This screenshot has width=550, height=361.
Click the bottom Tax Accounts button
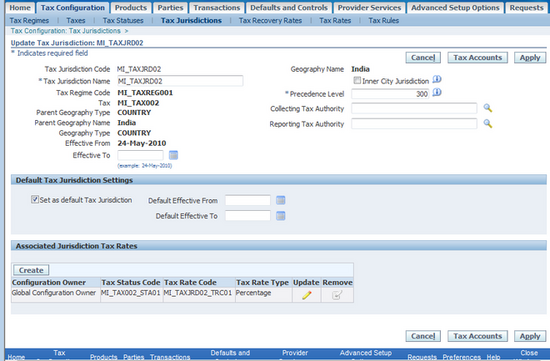[477, 336]
